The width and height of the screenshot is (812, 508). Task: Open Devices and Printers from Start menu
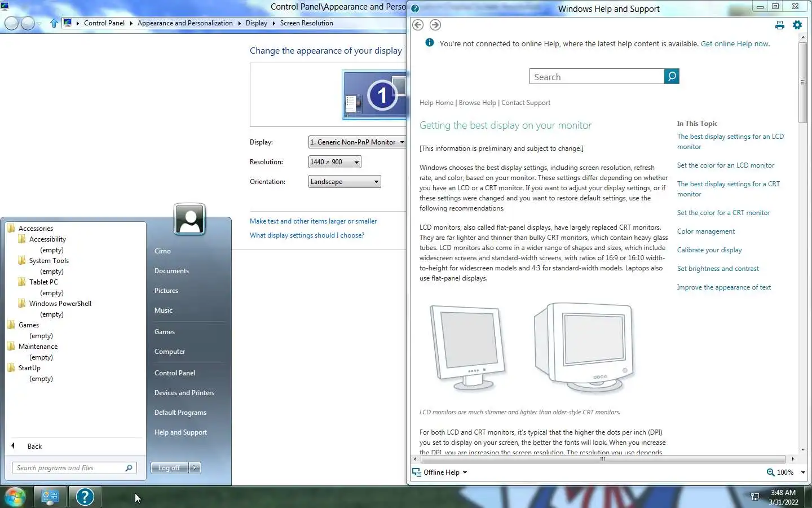click(184, 393)
